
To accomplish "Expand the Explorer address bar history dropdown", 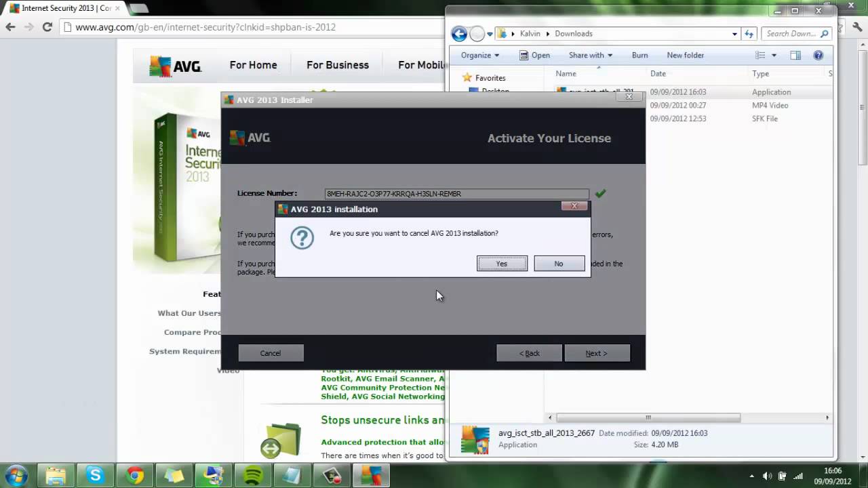I will [734, 34].
